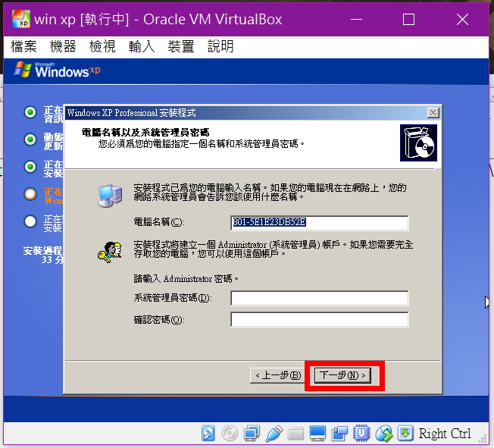Image resolution: width=494 pixels, height=448 pixels.
Task: Click the 上一步(B) back button
Action: click(277, 375)
